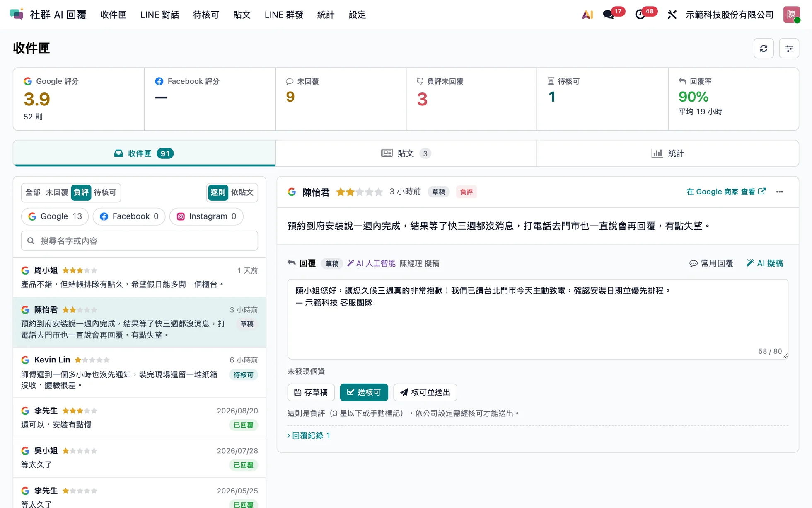Open LINE 群發 in top navigation
812x508 pixels.
(284, 15)
